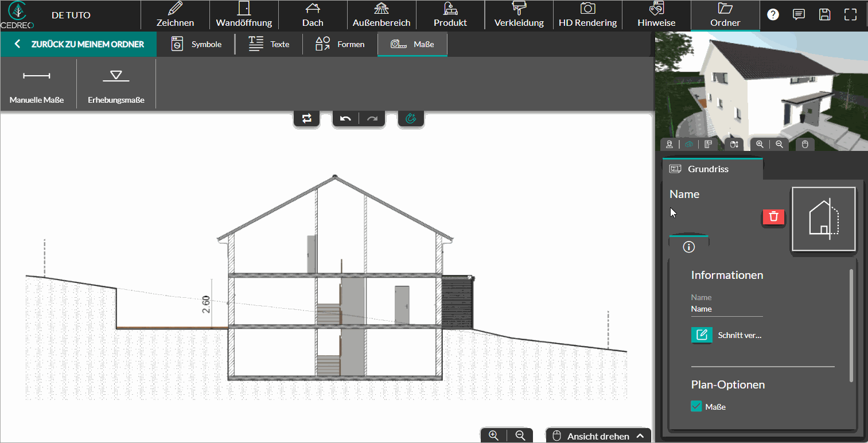Delete the section with the red trash icon
Screen dimensions: 868x443
point(773,216)
